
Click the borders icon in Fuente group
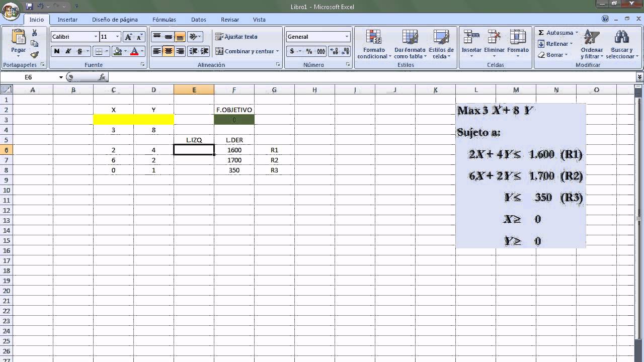[99, 51]
